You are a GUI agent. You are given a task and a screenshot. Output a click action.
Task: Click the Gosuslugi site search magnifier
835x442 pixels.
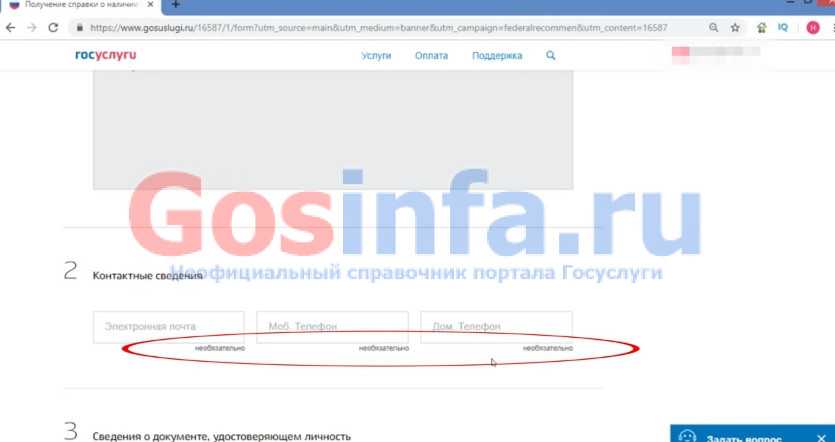point(551,55)
